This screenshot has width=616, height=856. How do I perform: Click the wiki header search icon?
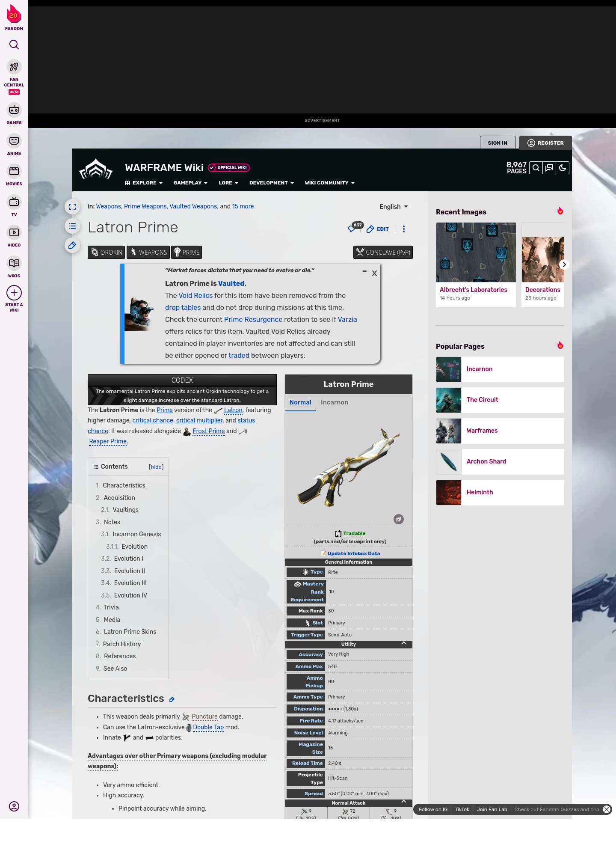click(x=536, y=168)
